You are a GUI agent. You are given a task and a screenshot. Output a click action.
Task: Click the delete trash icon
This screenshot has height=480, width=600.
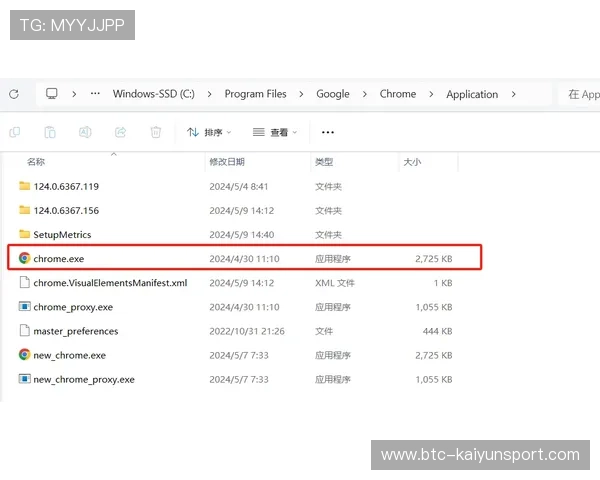click(156, 132)
